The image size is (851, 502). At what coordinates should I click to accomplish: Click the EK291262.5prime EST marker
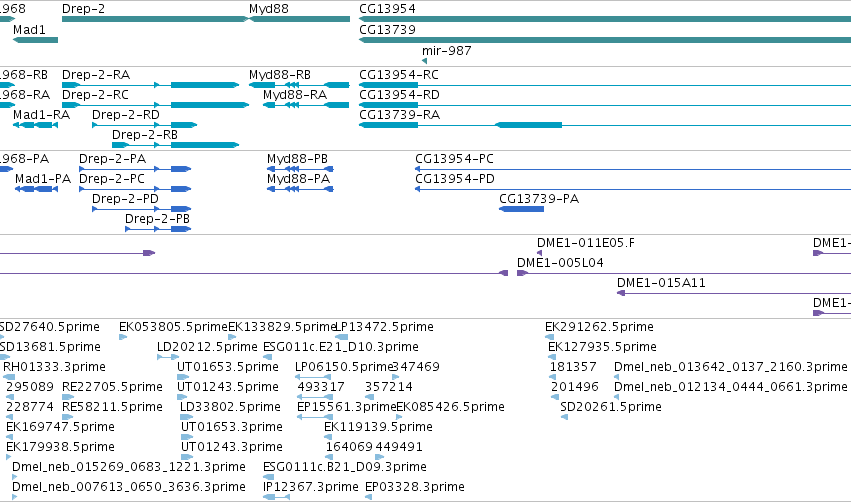coord(549,337)
